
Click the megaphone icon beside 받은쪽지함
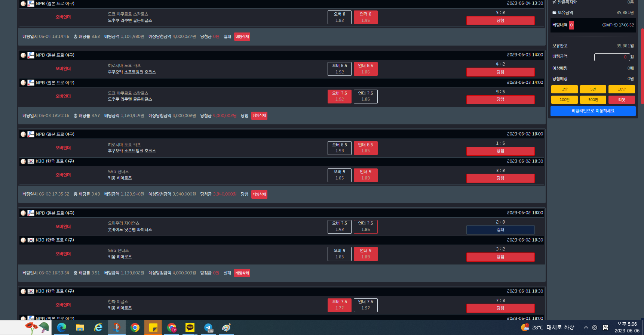[554, 2]
